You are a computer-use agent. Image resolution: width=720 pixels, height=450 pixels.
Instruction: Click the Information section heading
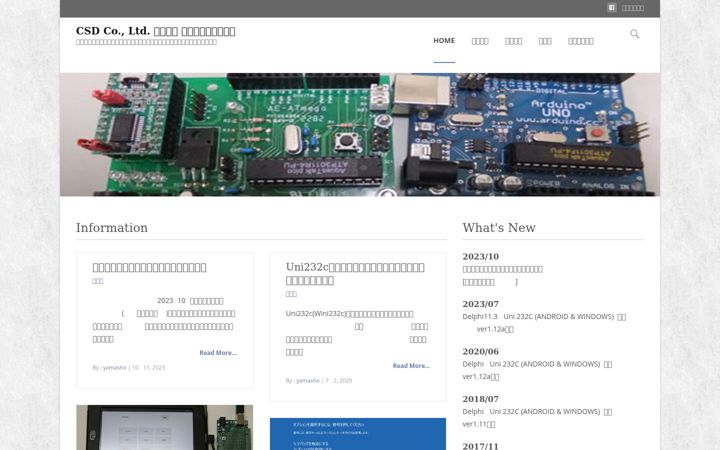pos(112,227)
